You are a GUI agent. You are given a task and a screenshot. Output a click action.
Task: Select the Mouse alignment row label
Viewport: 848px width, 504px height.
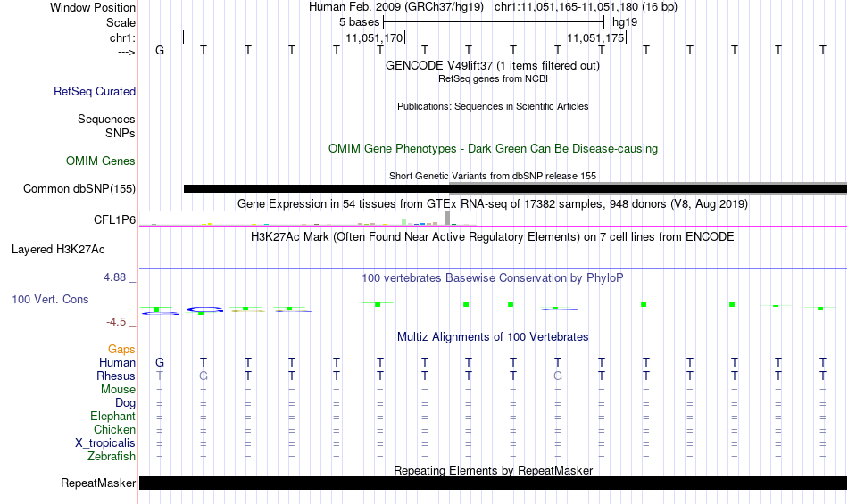[x=119, y=390]
